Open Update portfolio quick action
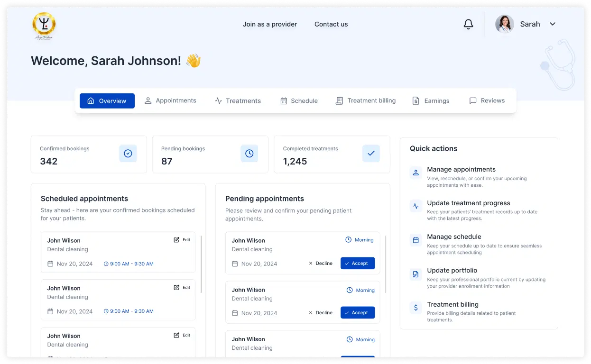Image resolution: width=591 pixels, height=364 pixels. coord(479,278)
